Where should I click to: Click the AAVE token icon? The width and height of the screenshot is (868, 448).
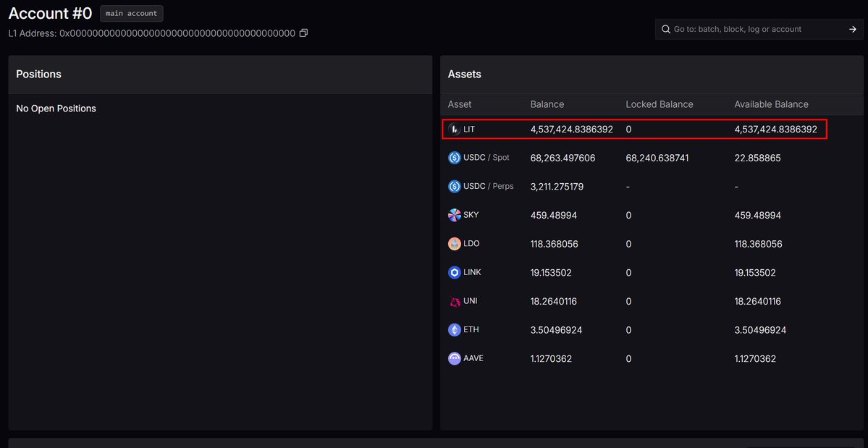pyautogui.click(x=455, y=358)
